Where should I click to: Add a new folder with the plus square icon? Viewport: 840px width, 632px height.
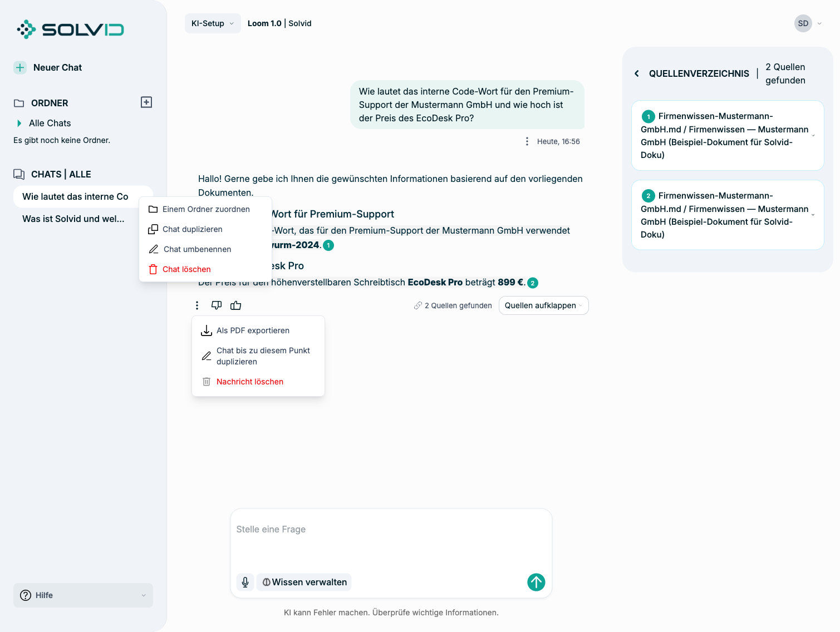(146, 102)
